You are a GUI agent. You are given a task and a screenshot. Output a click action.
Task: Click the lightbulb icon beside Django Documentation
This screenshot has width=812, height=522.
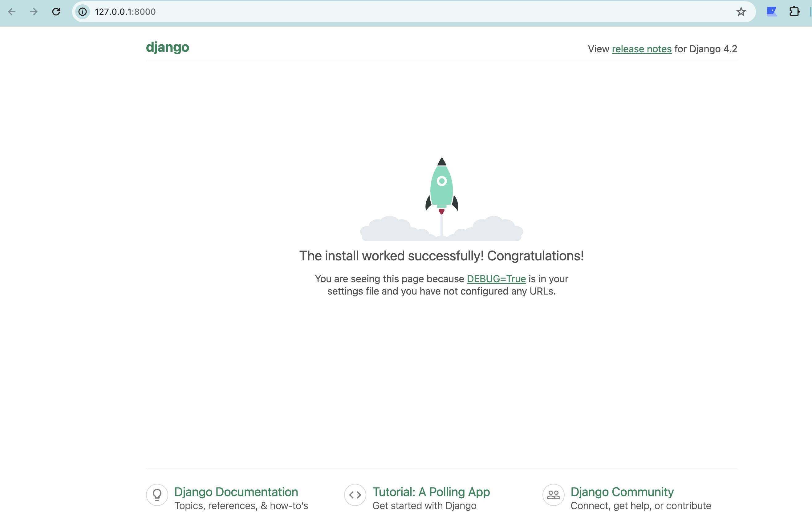click(157, 495)
